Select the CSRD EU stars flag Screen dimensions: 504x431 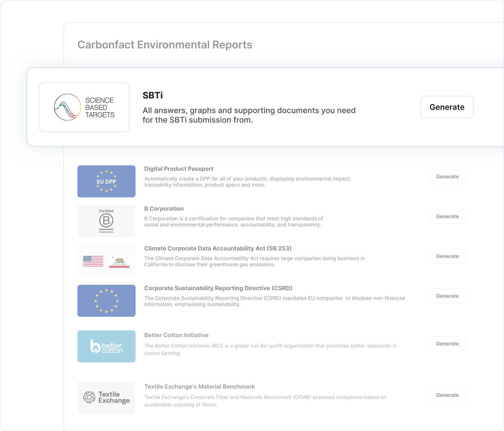106,301
